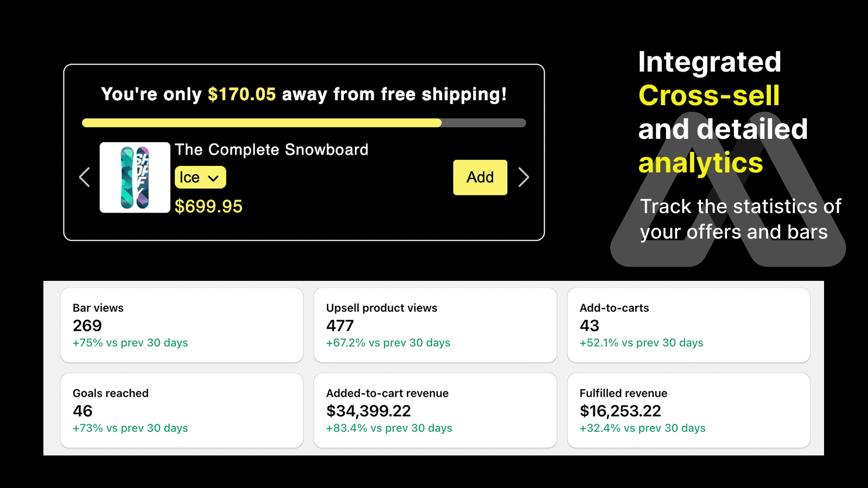
Task: Click the free shipping progress bar
Action: (304, 123)
